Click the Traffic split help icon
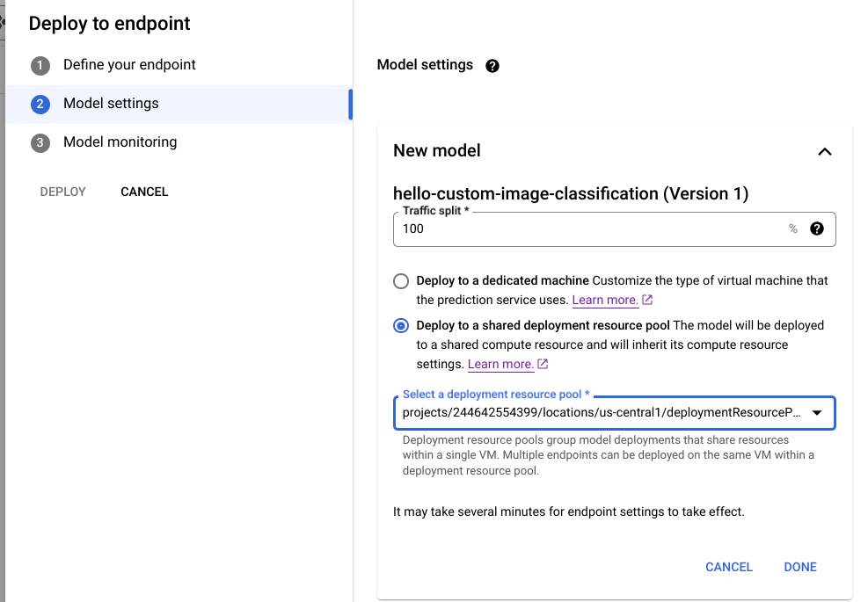 pyautogui.click(x=816, y=228)
